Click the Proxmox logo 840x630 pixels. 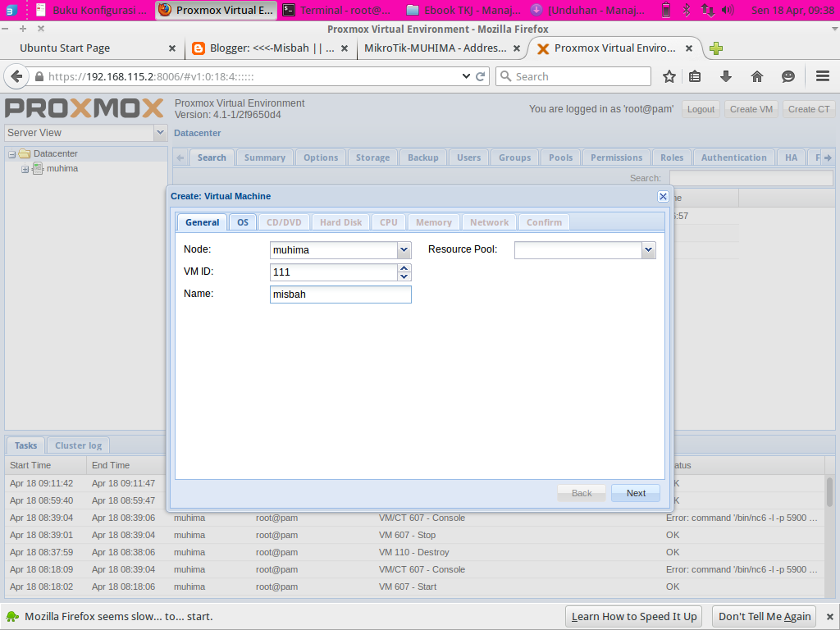(x=84, y=108)
